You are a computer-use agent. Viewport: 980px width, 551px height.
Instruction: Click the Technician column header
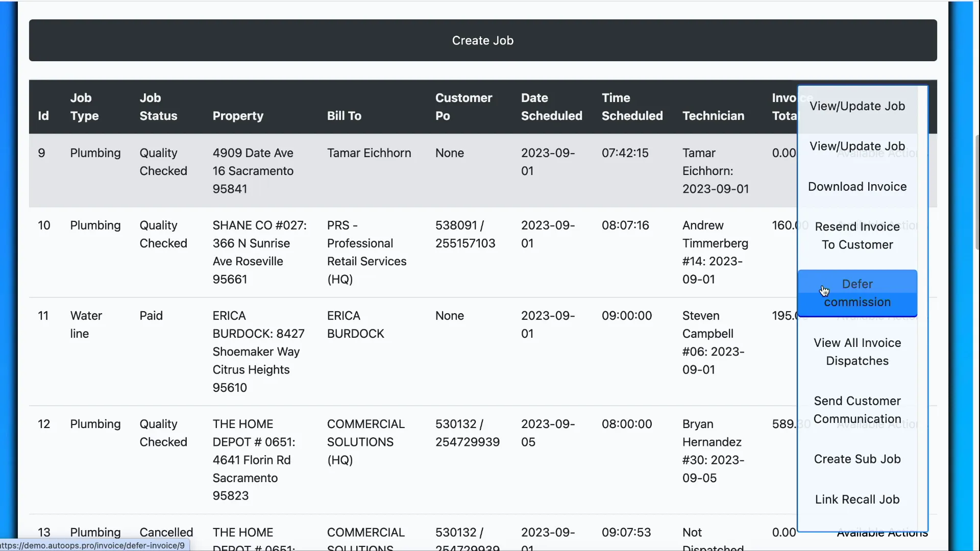click(713, 116)
